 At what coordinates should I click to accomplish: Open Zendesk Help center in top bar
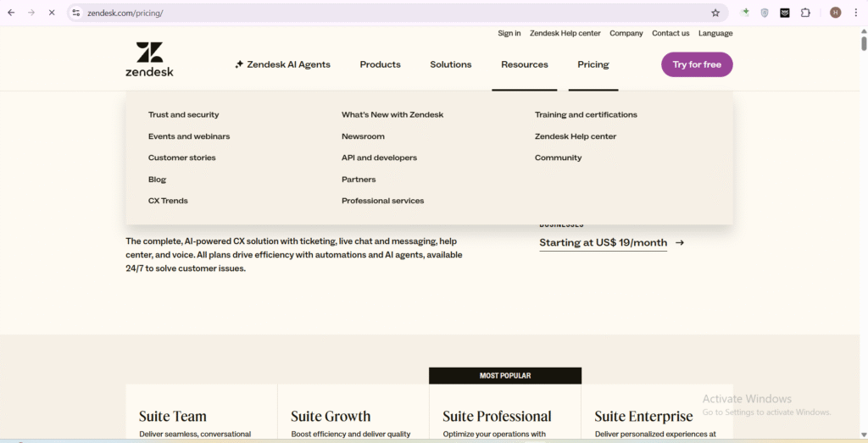(x=565, y=33)
